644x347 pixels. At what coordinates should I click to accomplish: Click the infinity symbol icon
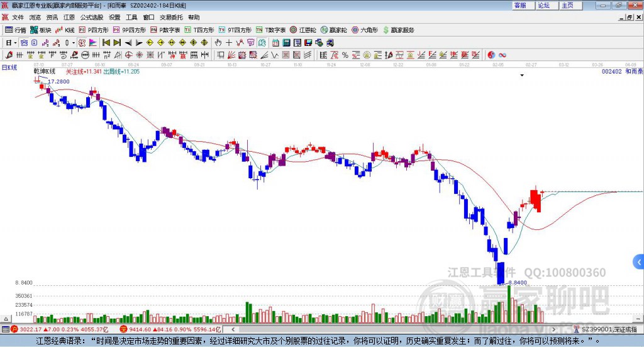502,55
